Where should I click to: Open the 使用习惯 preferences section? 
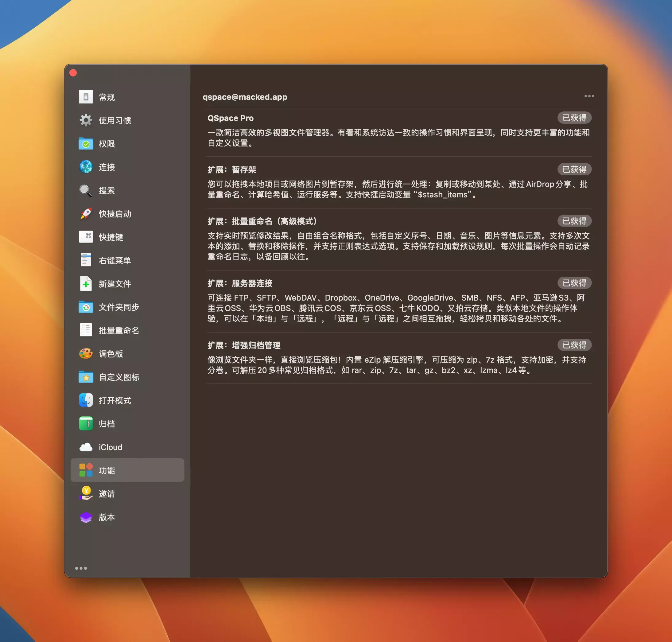tap(115, 120)
